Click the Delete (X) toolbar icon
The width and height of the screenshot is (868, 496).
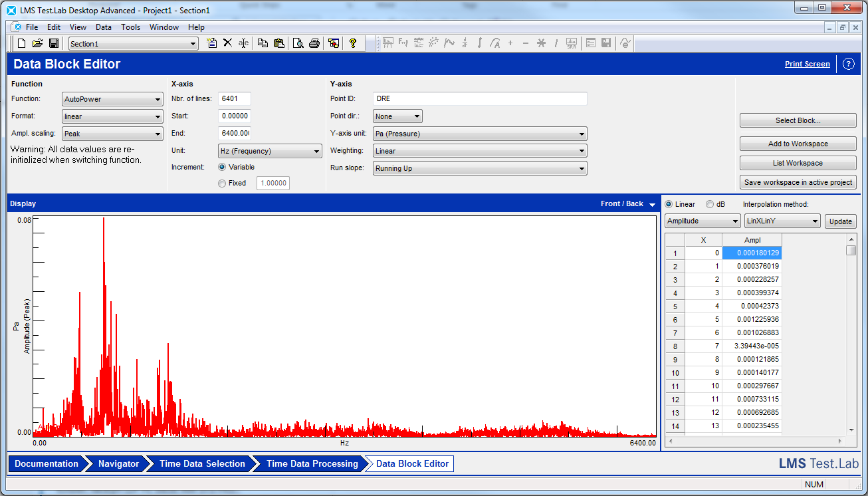click(227, 43)
